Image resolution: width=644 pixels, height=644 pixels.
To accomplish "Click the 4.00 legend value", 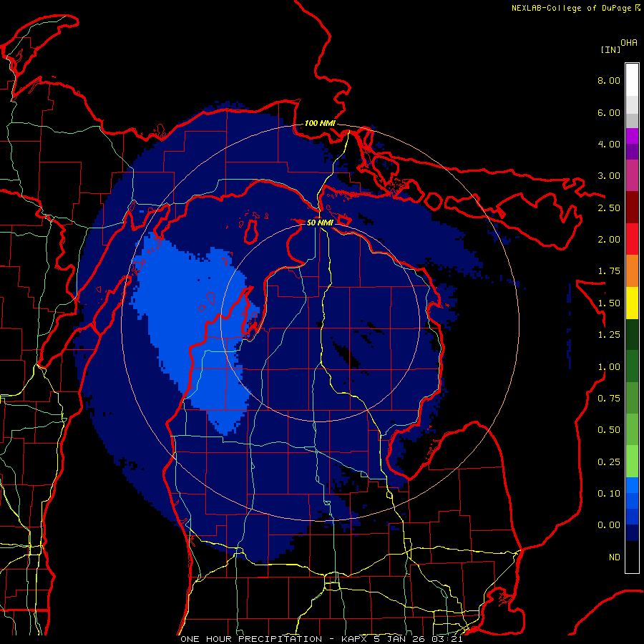I will 609,144.
